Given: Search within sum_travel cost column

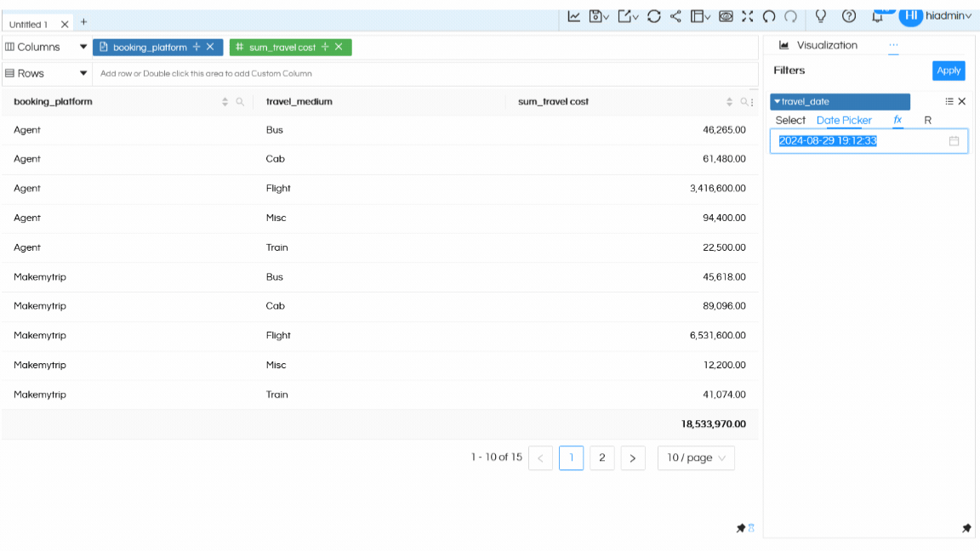Looking at the screenshot, I should click(744, 102).
